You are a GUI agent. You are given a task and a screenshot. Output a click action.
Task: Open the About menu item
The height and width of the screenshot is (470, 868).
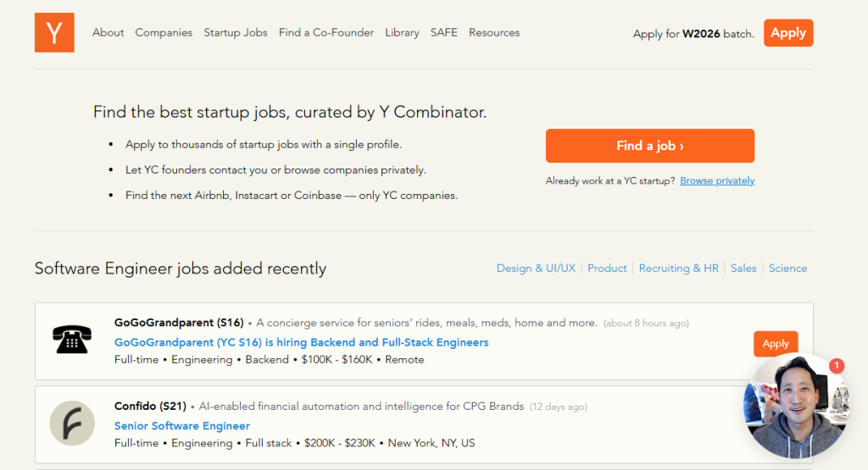(x=108, y=33)
